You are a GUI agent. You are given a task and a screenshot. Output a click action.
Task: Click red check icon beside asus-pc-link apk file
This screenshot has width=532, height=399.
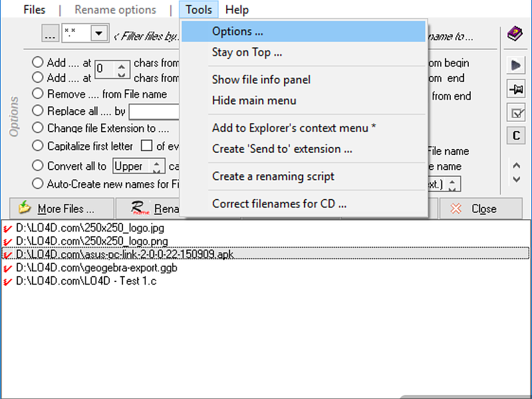pos(7,255)
